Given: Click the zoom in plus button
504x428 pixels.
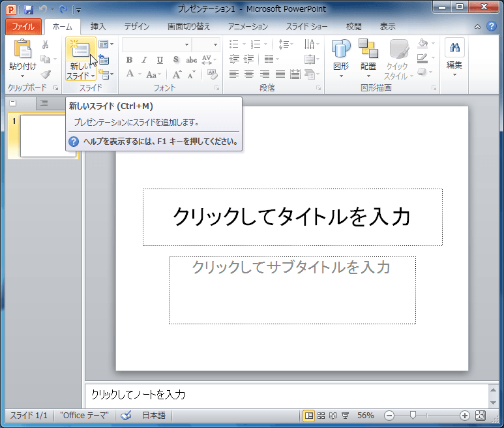Looking at the screenshot, I should point(464,416).
